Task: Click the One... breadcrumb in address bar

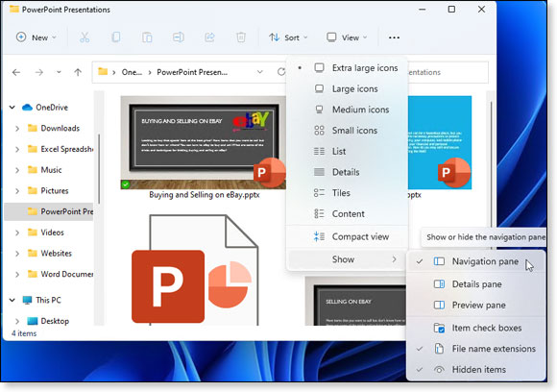Action: 132,72
